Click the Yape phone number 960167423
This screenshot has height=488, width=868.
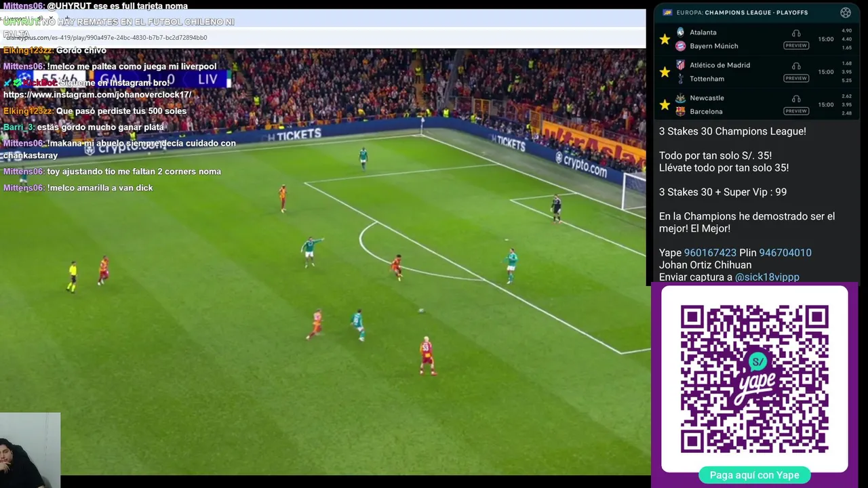pyautogui.click(x=710, y=253)
